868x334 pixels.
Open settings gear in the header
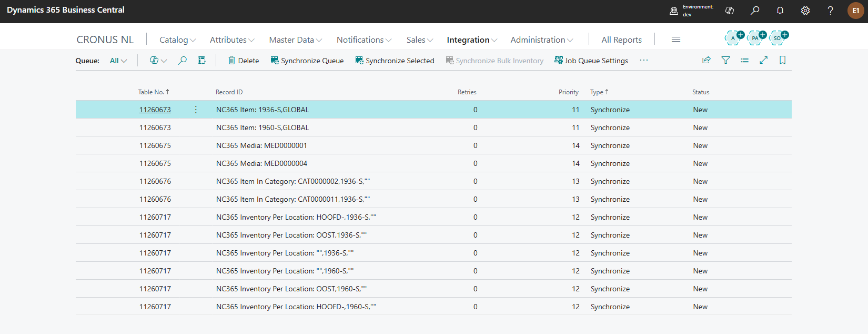(x=805, y=11)
